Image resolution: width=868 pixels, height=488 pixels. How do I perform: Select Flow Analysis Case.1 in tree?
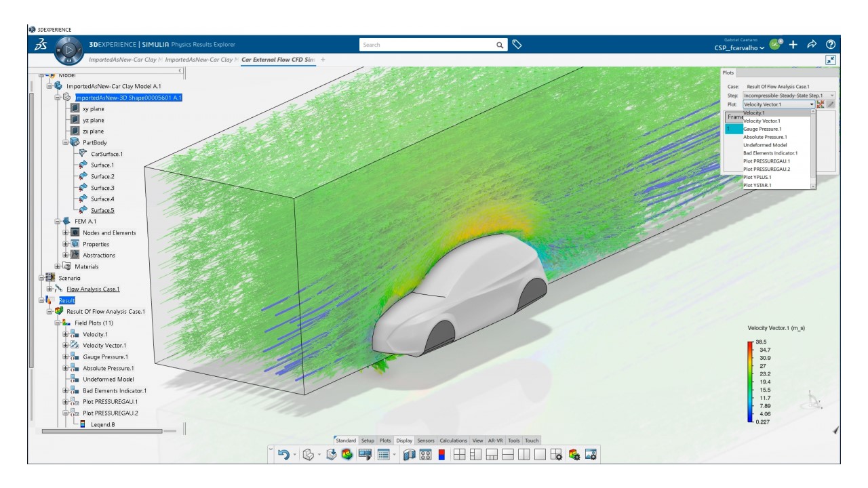[93, 289]
